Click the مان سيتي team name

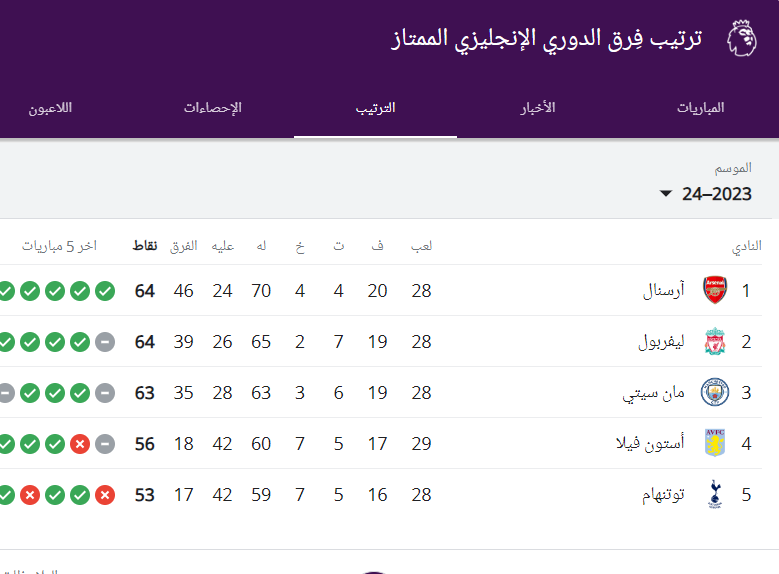coord(654,393)
